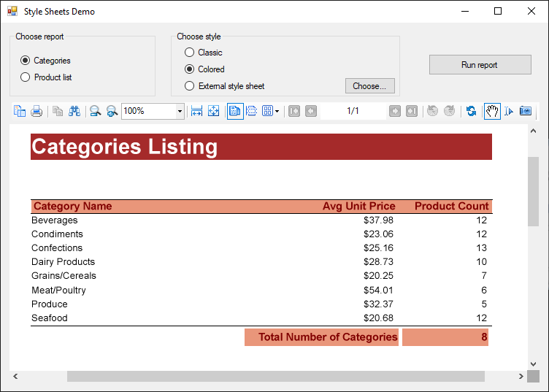Click the Copy icon in toolbar

(58, 111)
